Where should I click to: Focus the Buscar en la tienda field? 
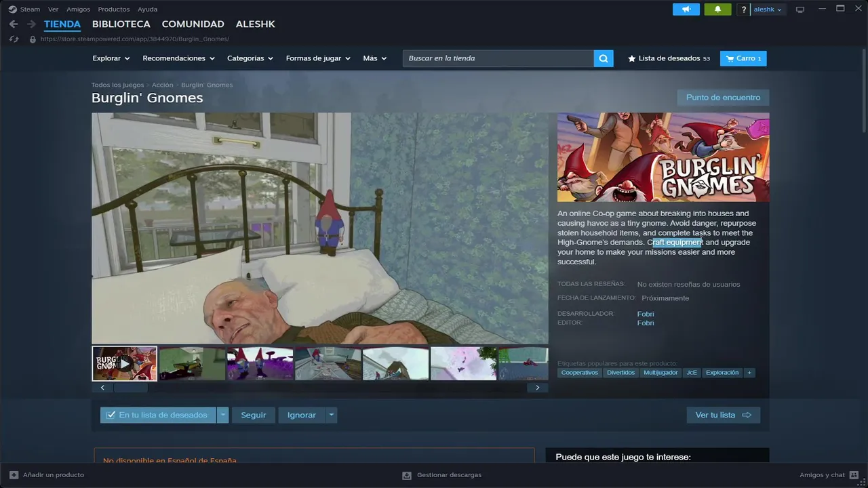[x=498, y=58]
